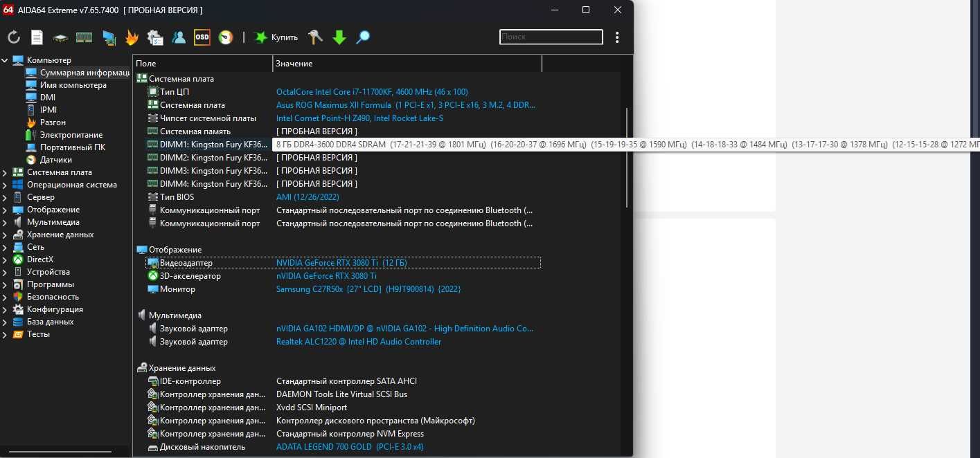
Task: Click the memory module toolbar icon
Action: coord(84,37)
